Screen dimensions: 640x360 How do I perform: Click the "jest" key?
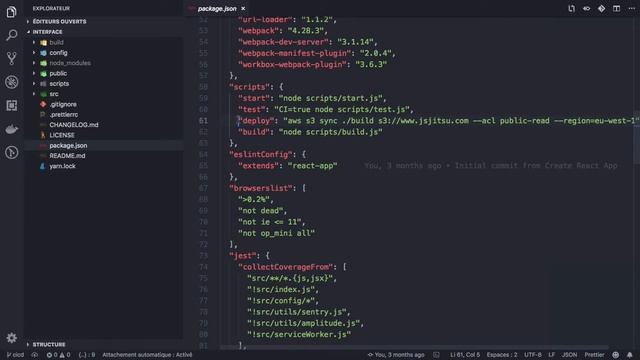pos(242,256)
